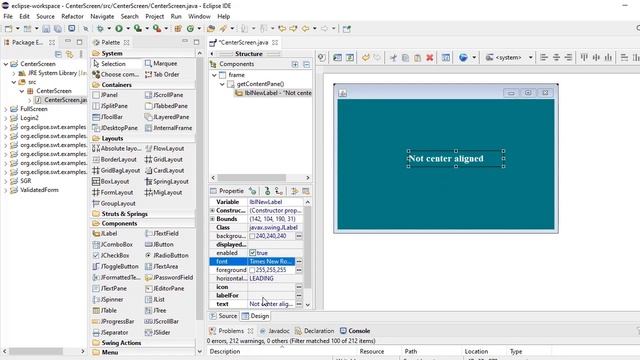This screenshot has height=360, width=640.
Task: Collapse the CenterScreen project node
Action: (x=6, y=64)
